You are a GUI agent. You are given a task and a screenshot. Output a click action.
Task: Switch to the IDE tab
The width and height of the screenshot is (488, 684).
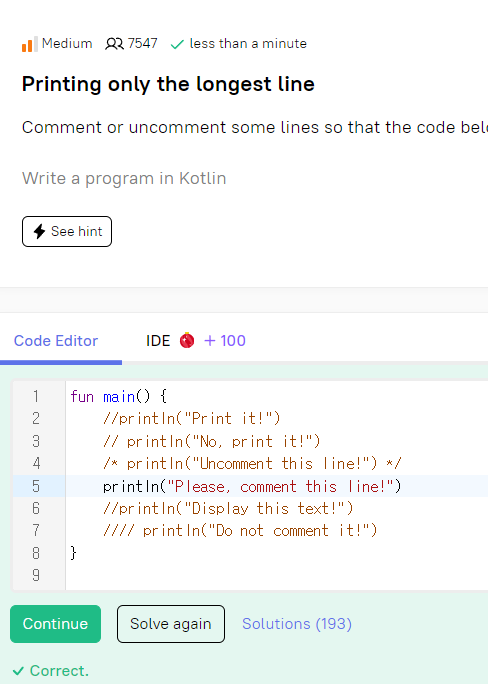158,341
